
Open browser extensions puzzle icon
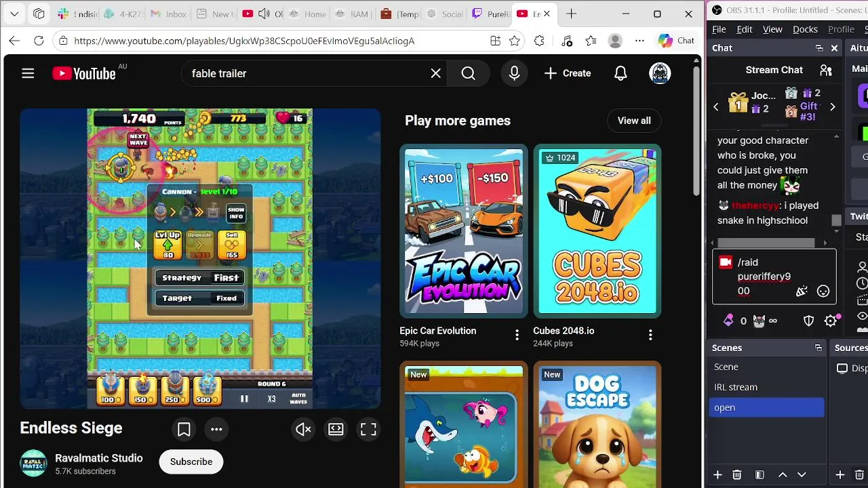[x=539, y=41]
